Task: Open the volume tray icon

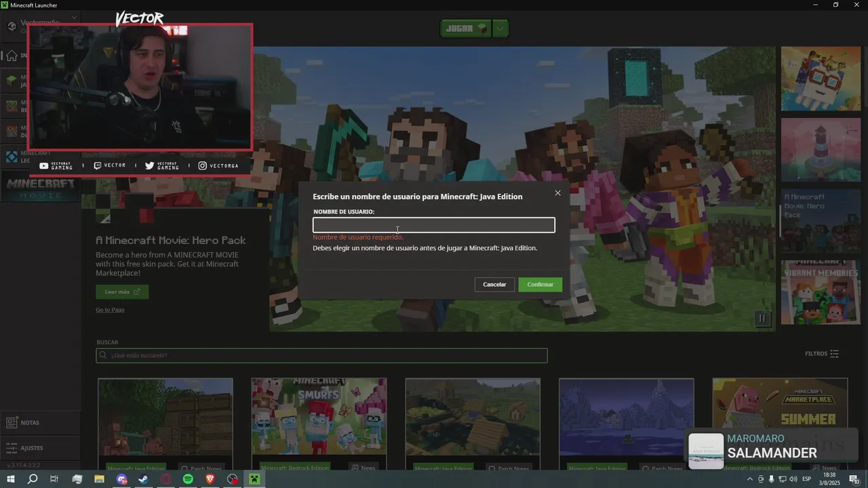Action: click(x=793, y=479)
